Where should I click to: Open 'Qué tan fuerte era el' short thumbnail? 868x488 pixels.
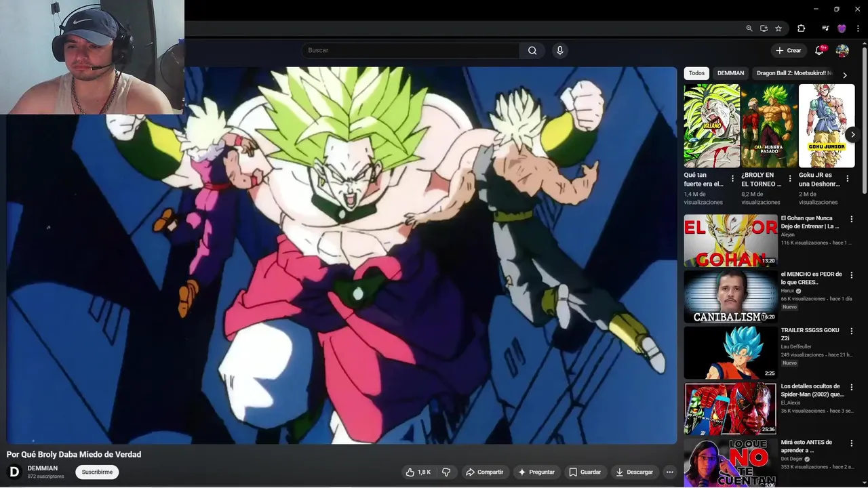(711, 125)
